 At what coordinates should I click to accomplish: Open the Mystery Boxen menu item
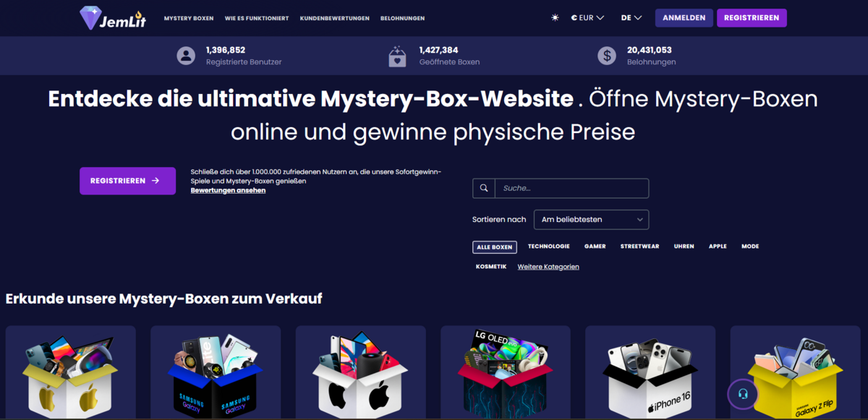pyautogui.click(x=189, y=18)
